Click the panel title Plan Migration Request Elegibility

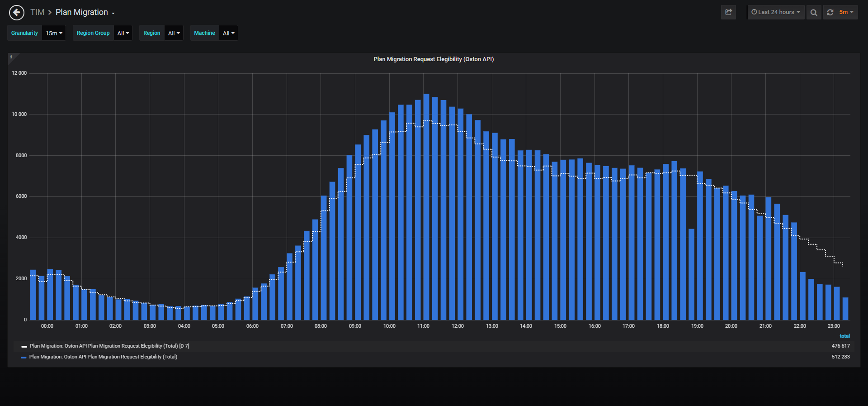434,59
